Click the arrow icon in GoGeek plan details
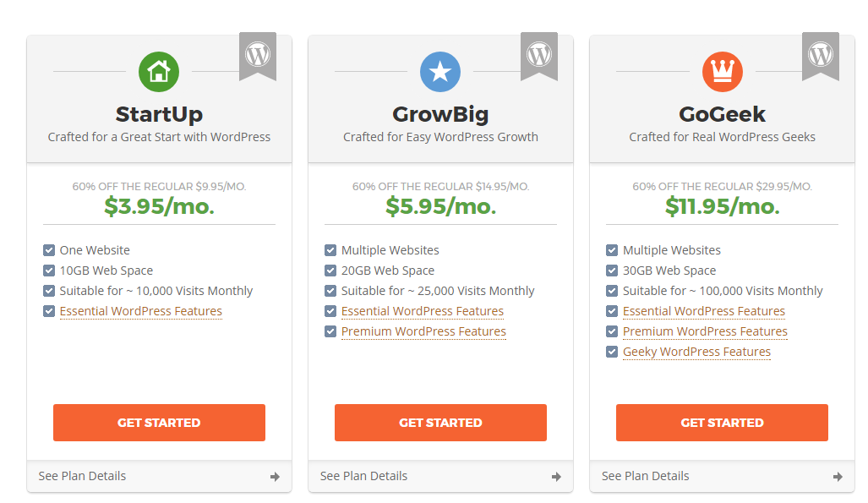 tap(838, 477)
